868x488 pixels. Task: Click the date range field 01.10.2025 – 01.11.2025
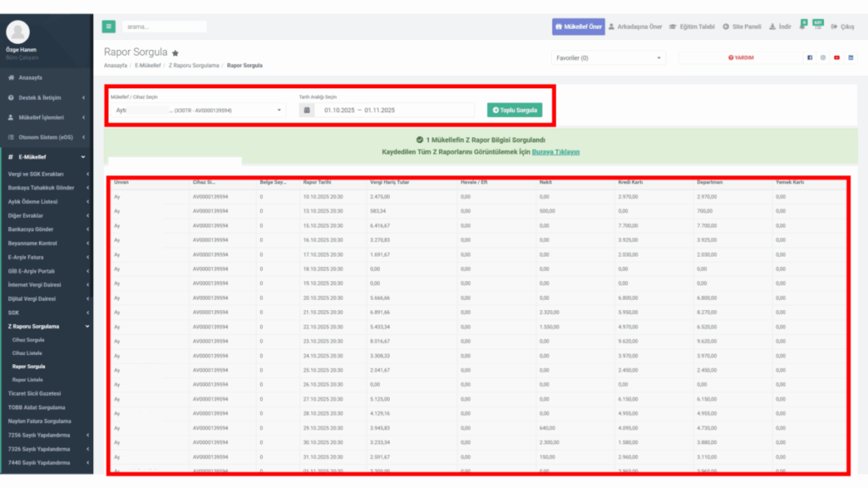pos(394,110)
